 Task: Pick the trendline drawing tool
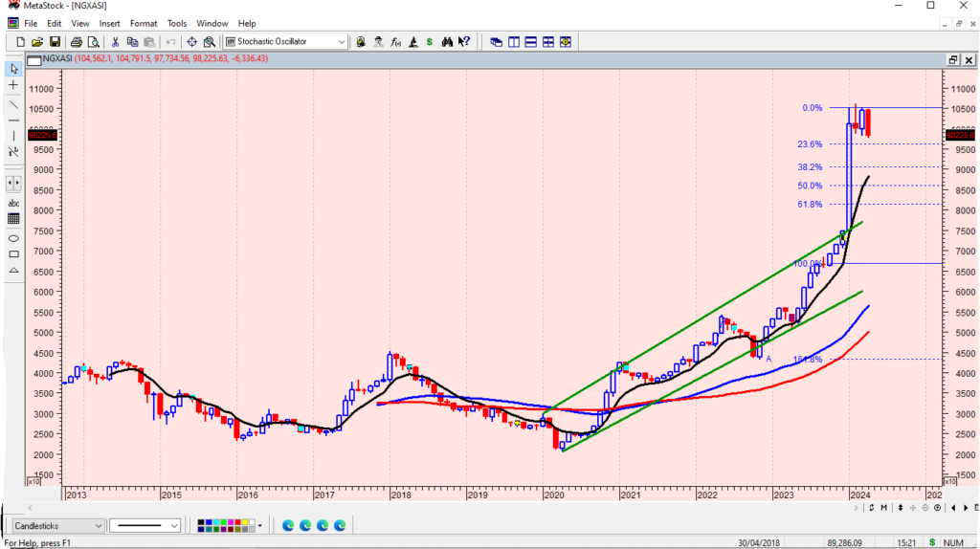pos(13,103)
